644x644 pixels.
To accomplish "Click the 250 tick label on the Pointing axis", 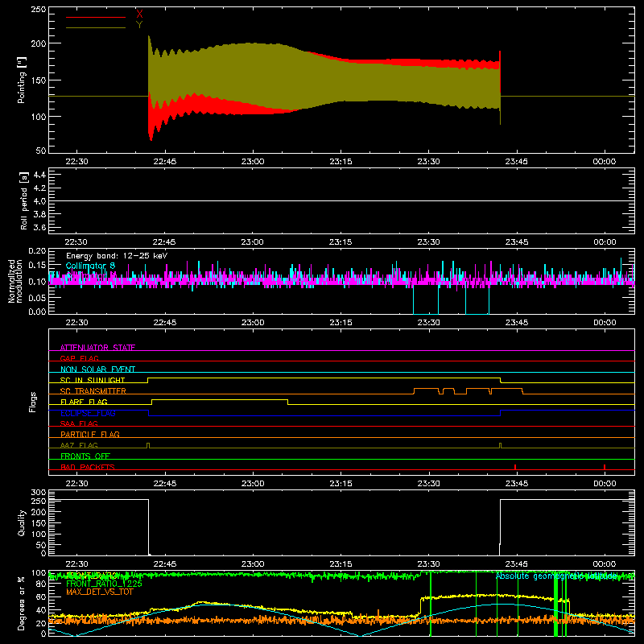I will coord(38,10).
